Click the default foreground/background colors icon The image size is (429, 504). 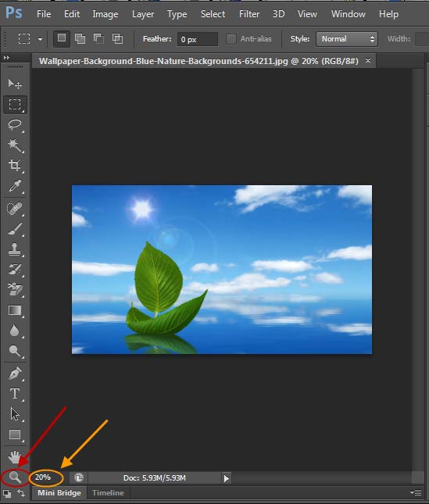coord(7,493)
